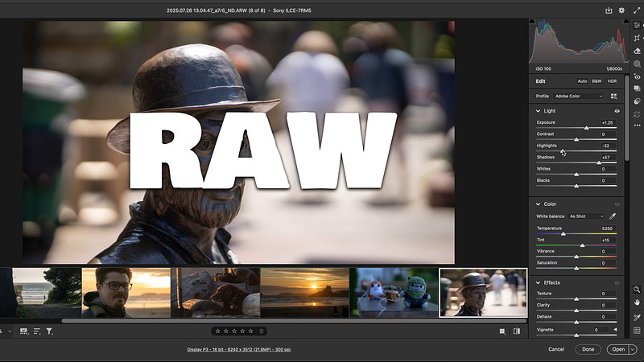Select the plush toys thumbnail
This screenshot has height=362, width=644.
point(394,293)
